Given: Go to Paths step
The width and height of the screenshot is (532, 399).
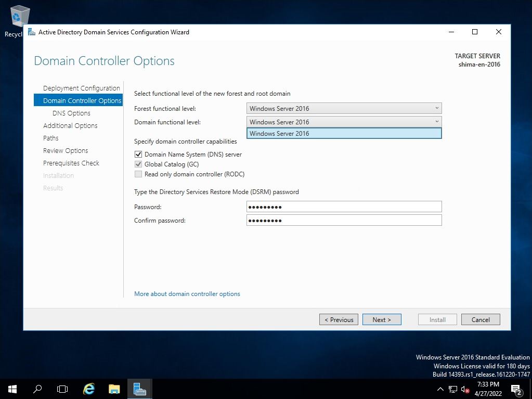Looking at the screenshot, I should [x=50, y=138].
